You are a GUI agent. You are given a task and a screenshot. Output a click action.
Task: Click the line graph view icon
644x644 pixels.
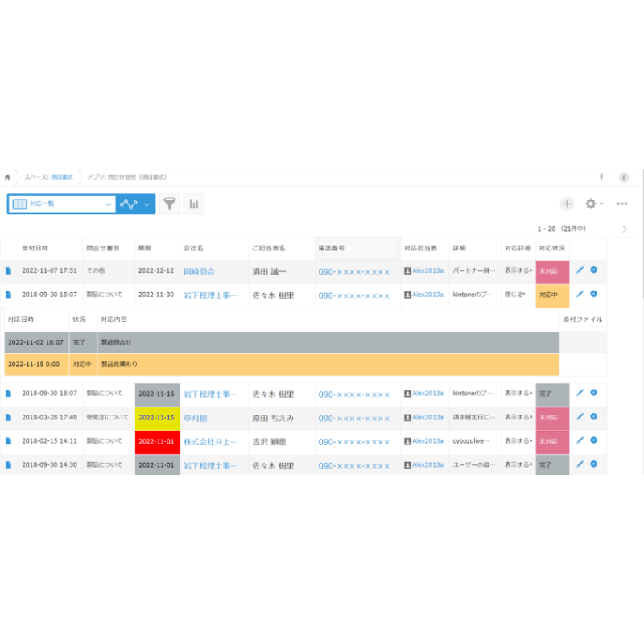(x=129, y=204)
